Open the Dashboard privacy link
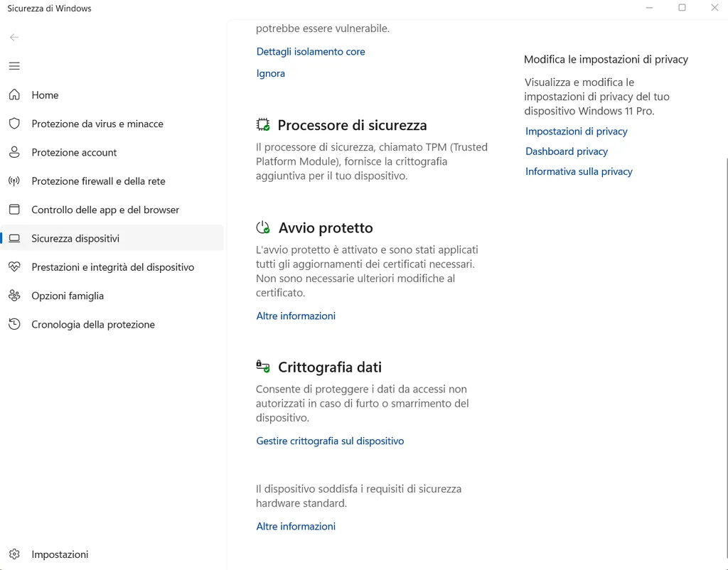Viewport: 728px width, 570px height. [567, 151]
